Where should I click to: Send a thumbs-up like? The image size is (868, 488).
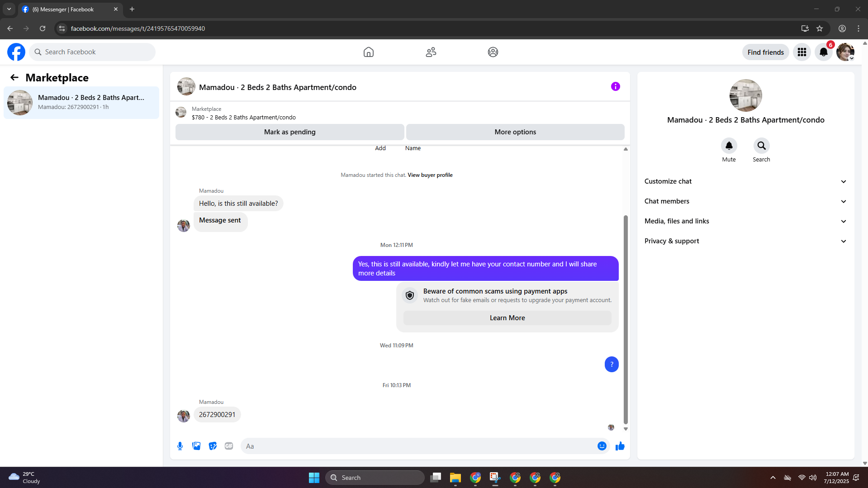pos(620,446)
